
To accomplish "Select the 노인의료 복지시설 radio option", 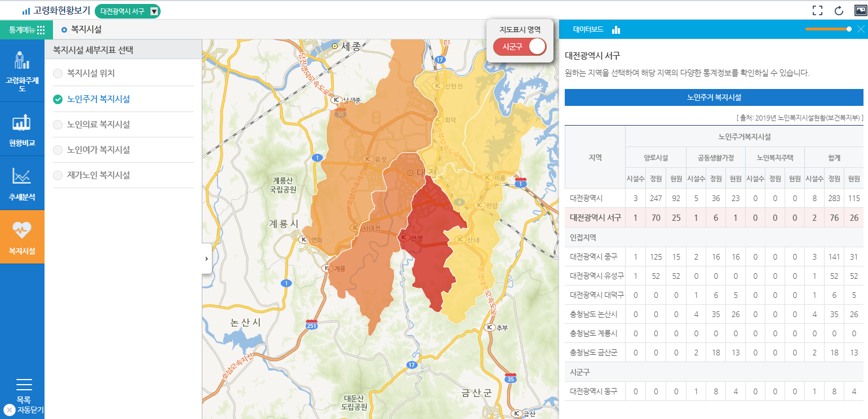I will pos(57,124).
